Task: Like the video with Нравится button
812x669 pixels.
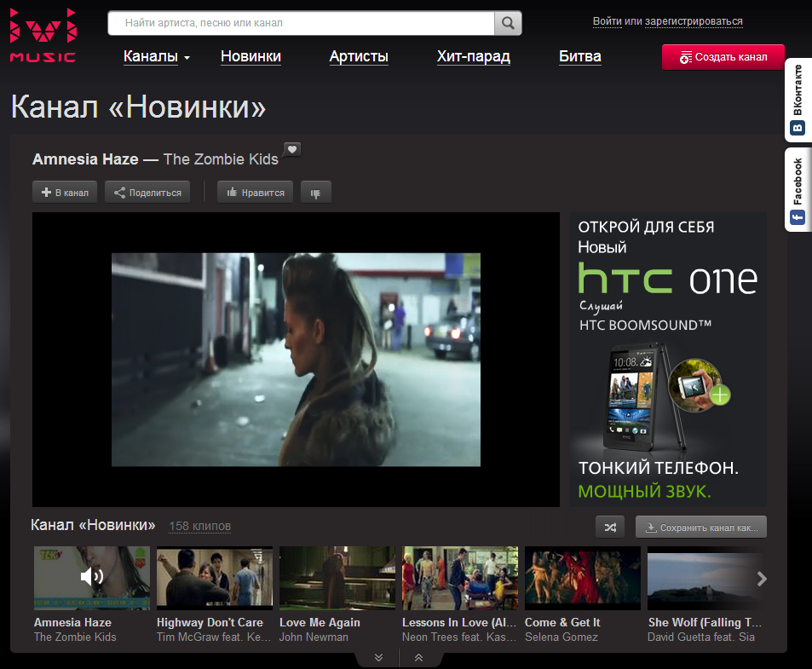Action: [256, 193]
